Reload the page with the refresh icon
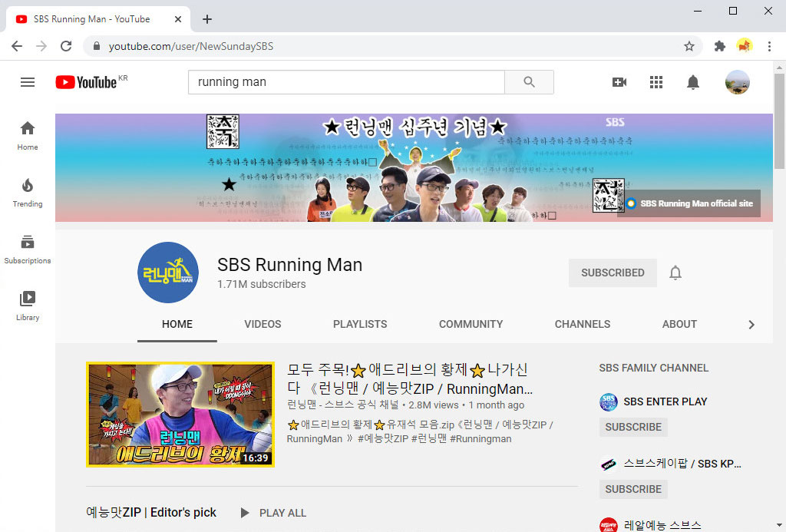 pyautogui.click(x=66, y=46)
